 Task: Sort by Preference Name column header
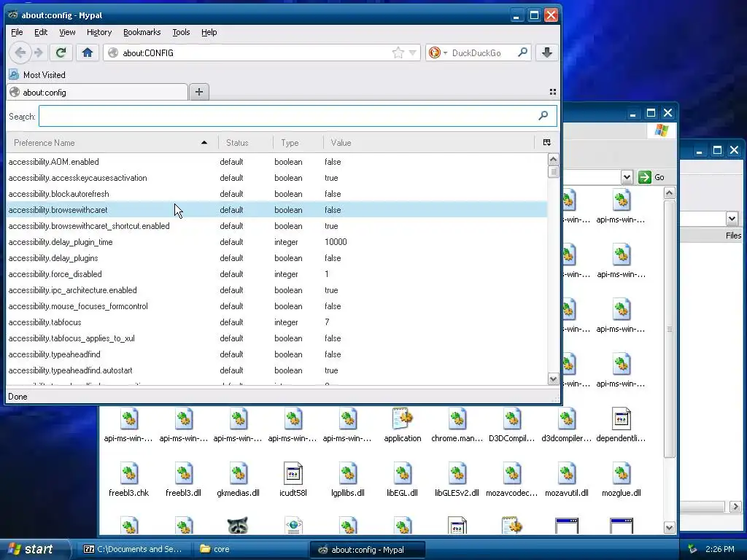[x=112, y=142]
